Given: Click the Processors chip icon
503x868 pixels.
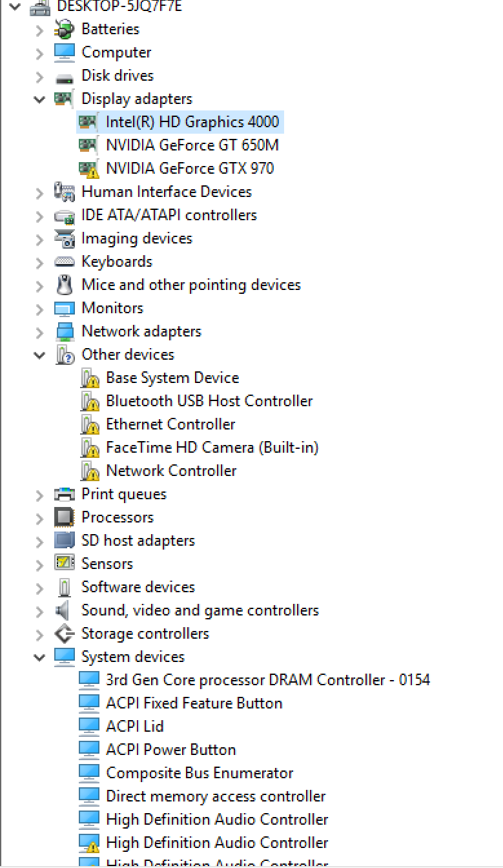Looking at the screenshot, I should (65, 517).
